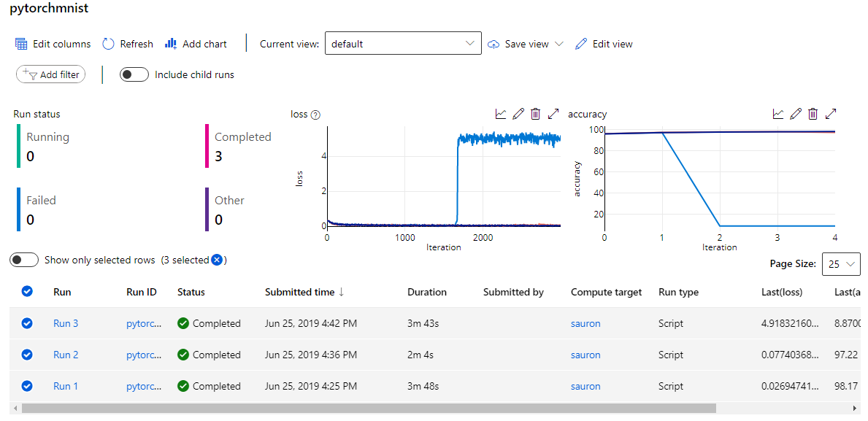Open the Run 2 link
Screen dimensions: 868x421
(x=66, y=355)
